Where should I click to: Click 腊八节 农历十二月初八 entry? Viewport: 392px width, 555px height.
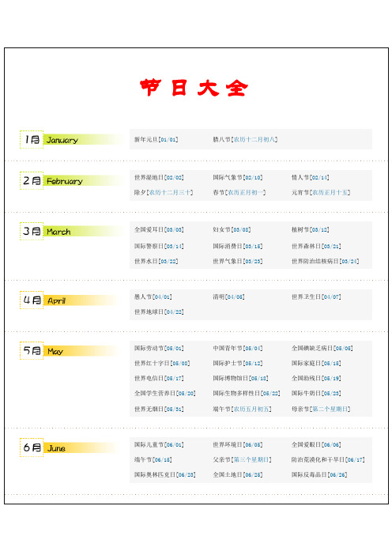point(245,139)
